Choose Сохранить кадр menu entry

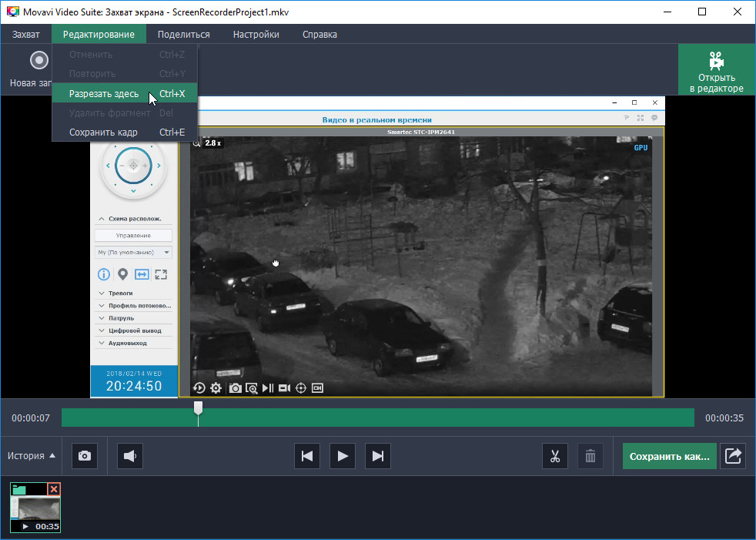point(125,132)
